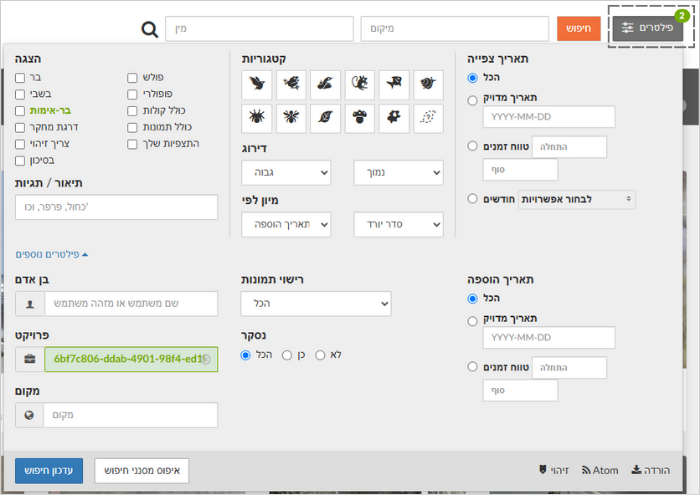Select the plants leaf category icon
The width and height of the screenshot is (700, 496).
pos(325,118)
